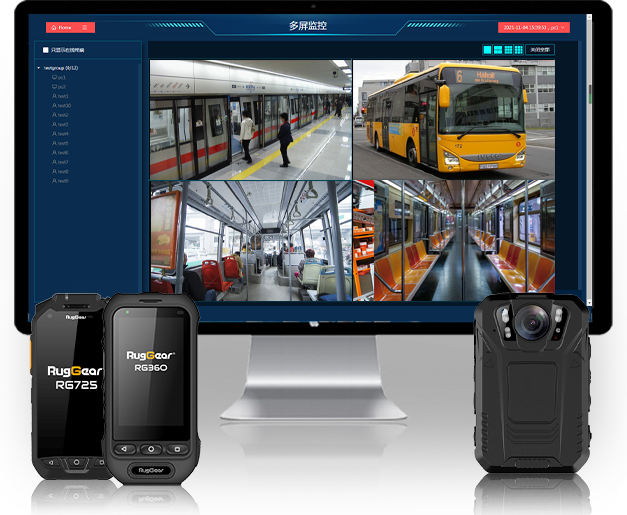Choose the nine-screen grid layout icon

(508, 49)
